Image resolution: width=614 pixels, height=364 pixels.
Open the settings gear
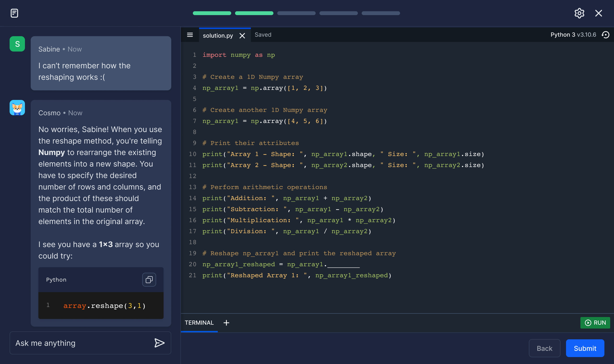tap(579, 13)
